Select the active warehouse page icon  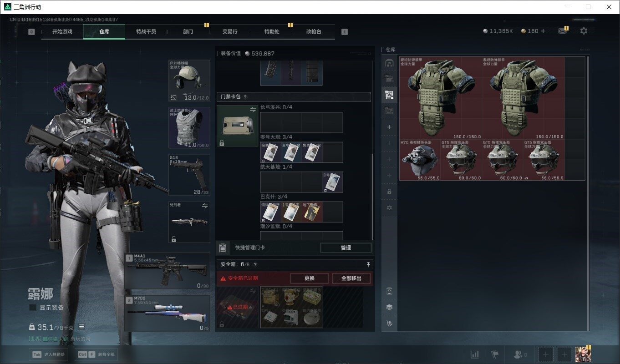[x=389, y=95]
